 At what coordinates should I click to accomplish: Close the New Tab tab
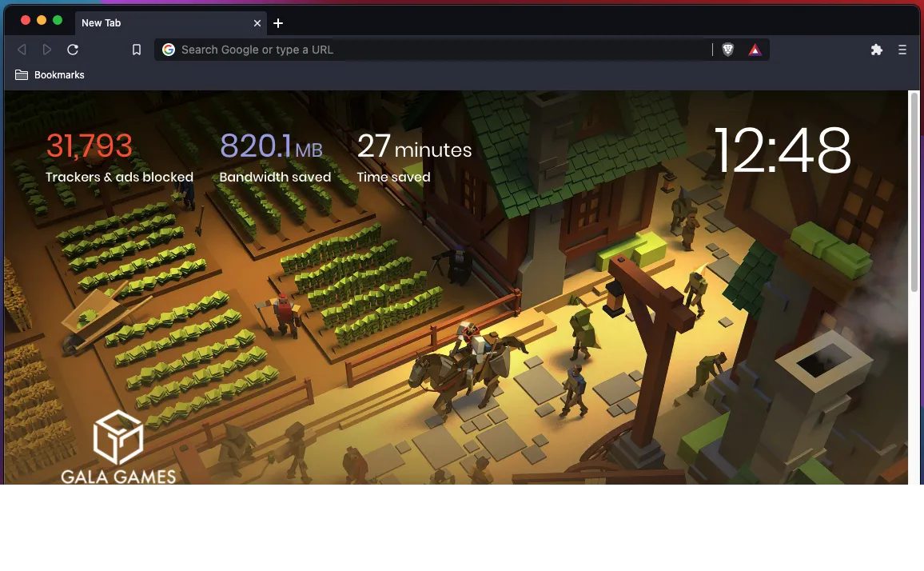pyautogui.click(x=257, y=23)
